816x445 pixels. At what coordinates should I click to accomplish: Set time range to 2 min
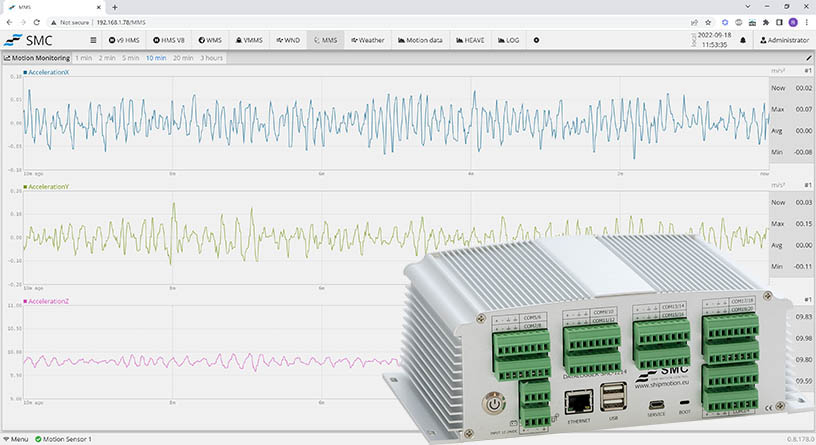point(107,58)
